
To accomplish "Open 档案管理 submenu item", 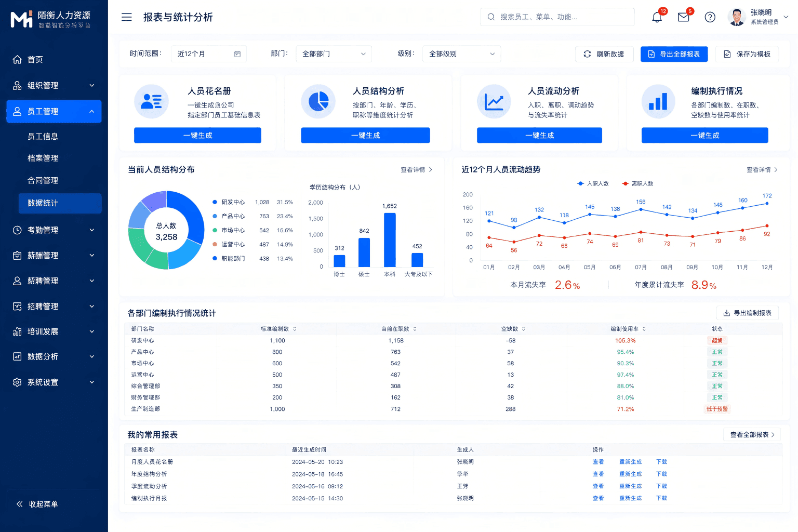I will point(43,158).
